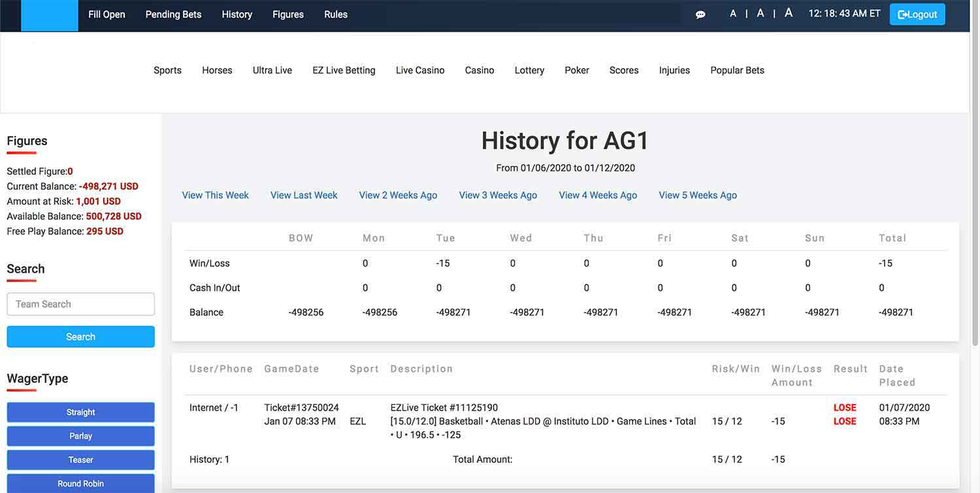This screenshot has width=980, height=493.
Task: Select the medium font size icon
Action: pos(759,12)
